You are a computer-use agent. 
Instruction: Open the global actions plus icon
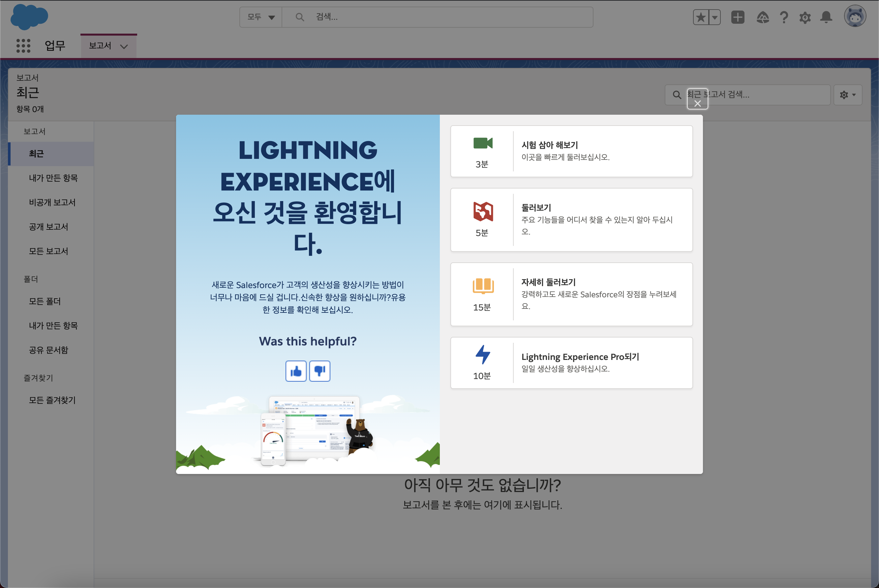coord(738,17)
